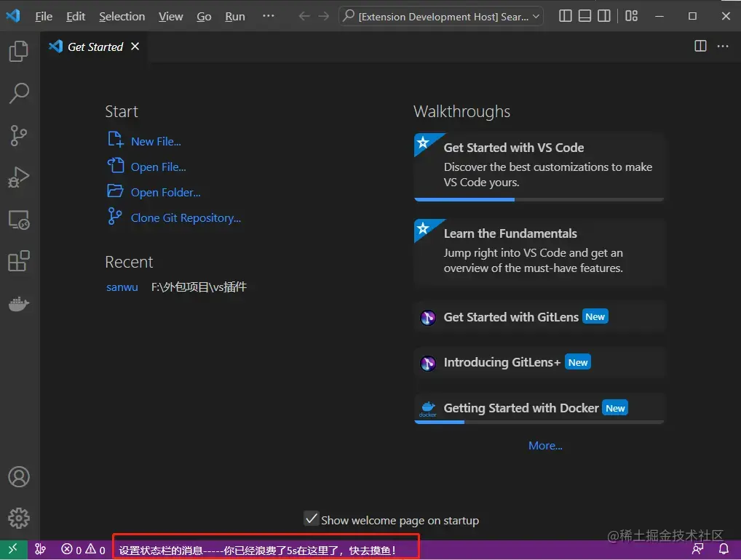Open the Manage gear icon
741x560 pixels.
tap(19, 518)
